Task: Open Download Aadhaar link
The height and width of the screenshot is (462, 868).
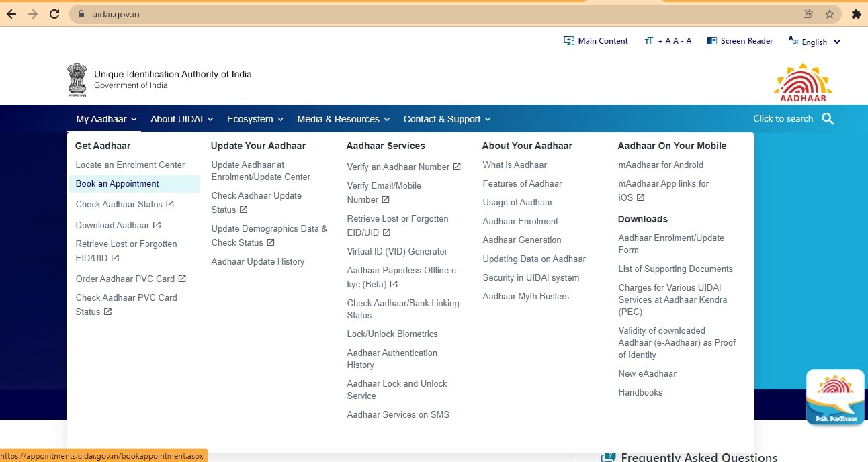Action: pyautogui.click(x=113, y=226)
